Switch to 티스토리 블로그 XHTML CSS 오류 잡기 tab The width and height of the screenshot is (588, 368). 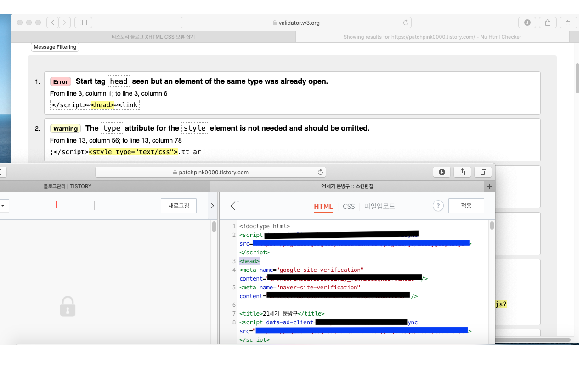point(153,37)
